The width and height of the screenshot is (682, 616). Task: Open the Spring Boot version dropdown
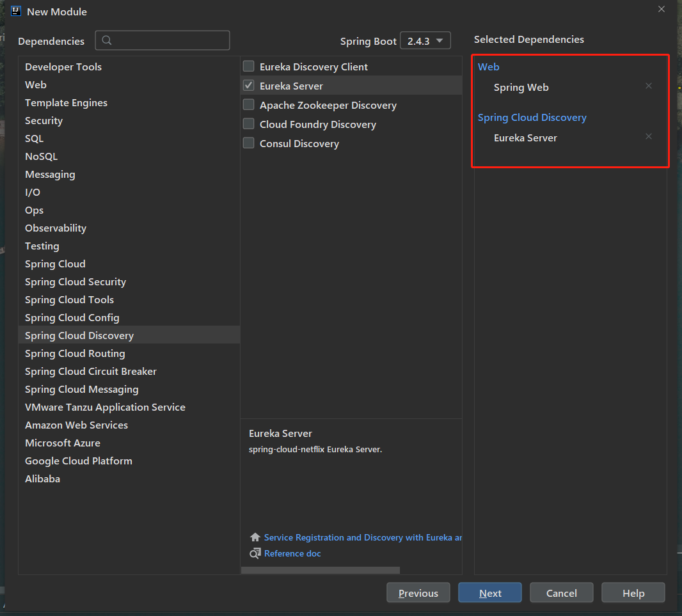425,41
